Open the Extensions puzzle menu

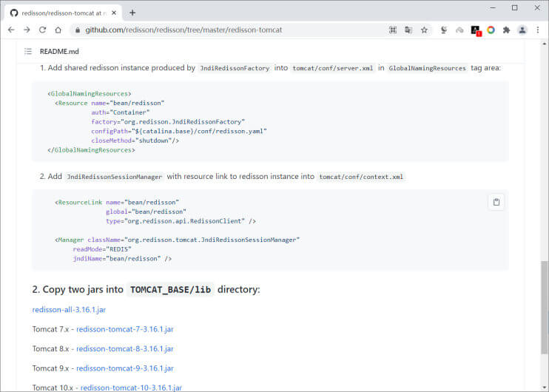[506, 30]
